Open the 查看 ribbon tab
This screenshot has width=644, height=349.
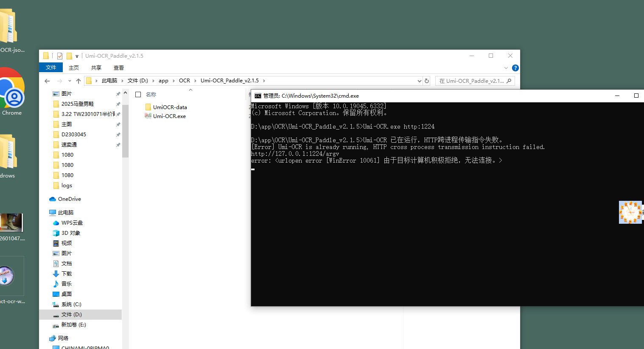pos(119,68)
